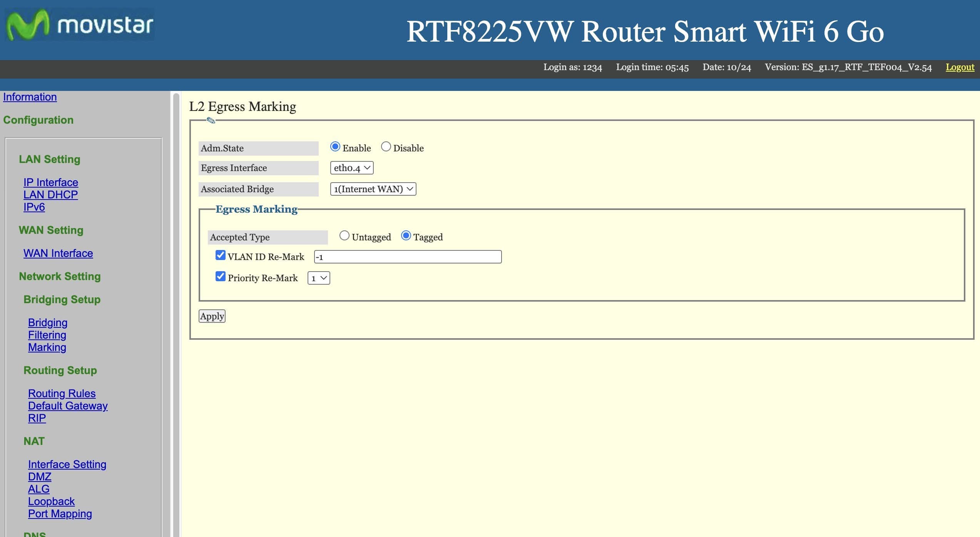Select the Disable radio button
Viewport: 980px width, 537px height.
tap(386, 147)
